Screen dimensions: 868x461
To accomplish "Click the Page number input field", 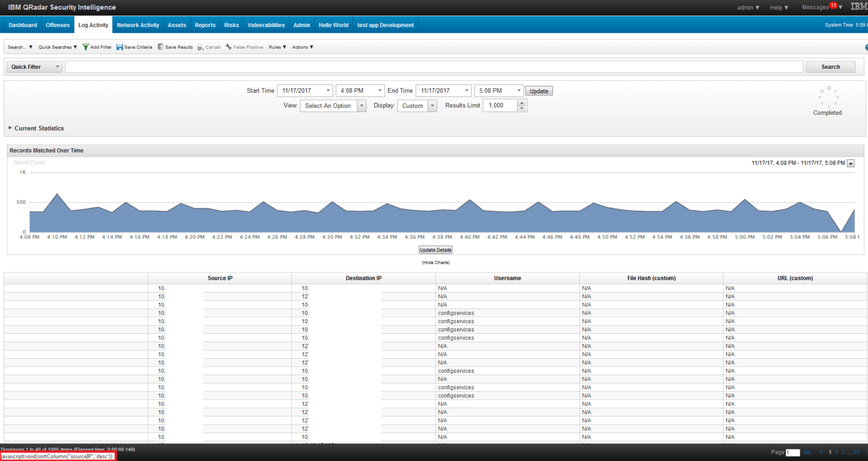I will tap(793, 452).
